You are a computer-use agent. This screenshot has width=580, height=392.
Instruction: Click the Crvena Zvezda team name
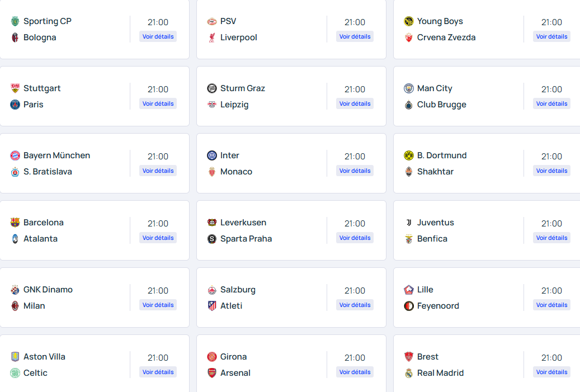pyautogui.click(x=446, y=37)
